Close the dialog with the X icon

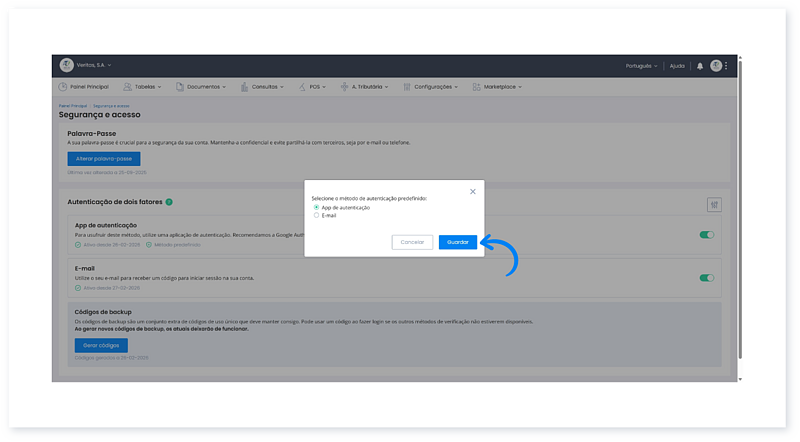coord(473,191)
